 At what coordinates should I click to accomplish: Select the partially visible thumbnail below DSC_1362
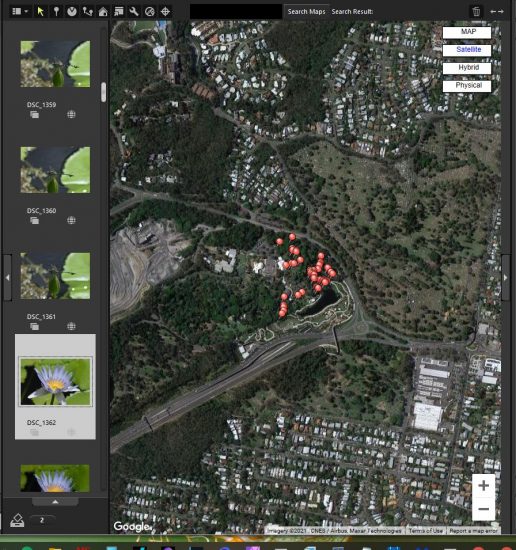point(55,478)
